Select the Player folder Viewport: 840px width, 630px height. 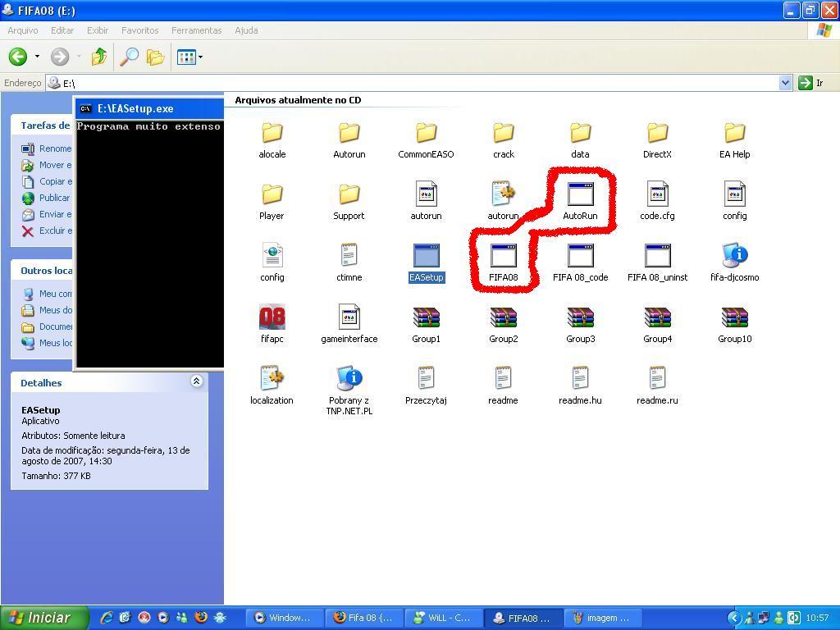point(272,202)
